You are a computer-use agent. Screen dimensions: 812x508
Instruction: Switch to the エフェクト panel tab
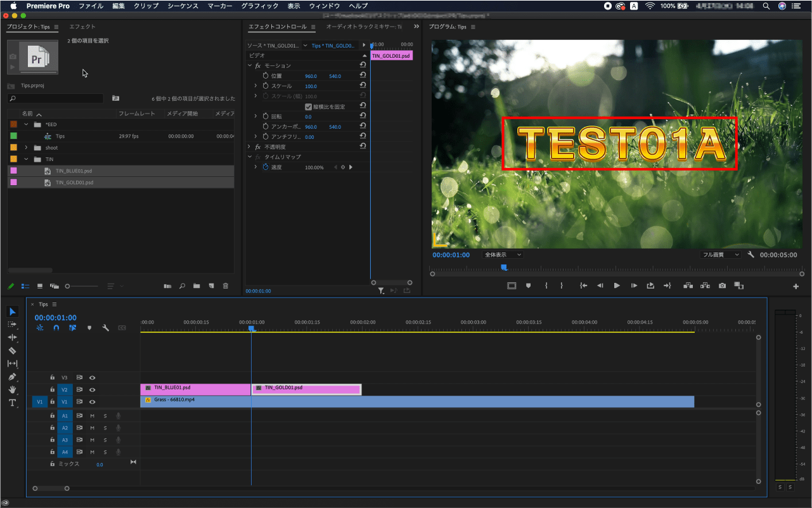pyautogui.click(x=82, y=27)
